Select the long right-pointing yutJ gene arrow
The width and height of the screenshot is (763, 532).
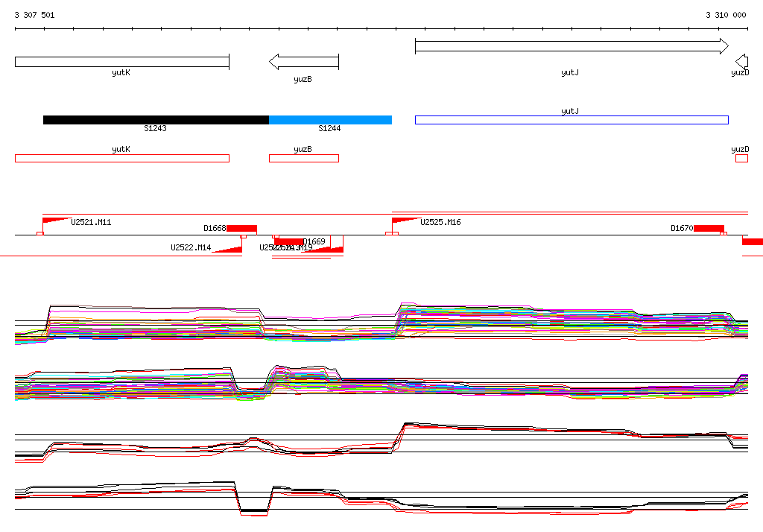click(x=572, y=46)
